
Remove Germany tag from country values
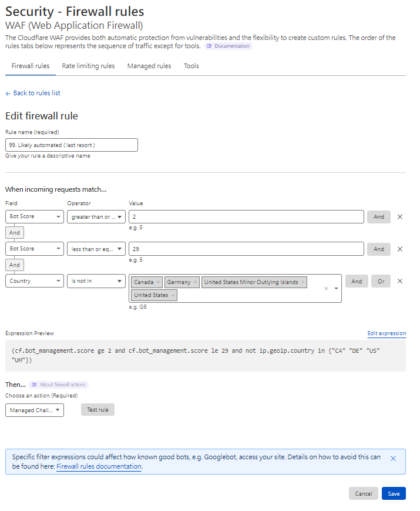[196, 282]
